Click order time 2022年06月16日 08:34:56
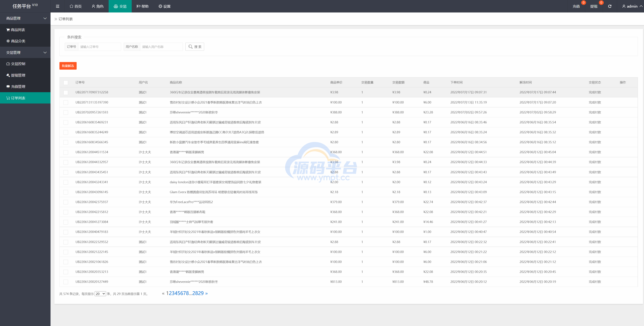The width and height of the screenshot is (644, 326). 469,142
